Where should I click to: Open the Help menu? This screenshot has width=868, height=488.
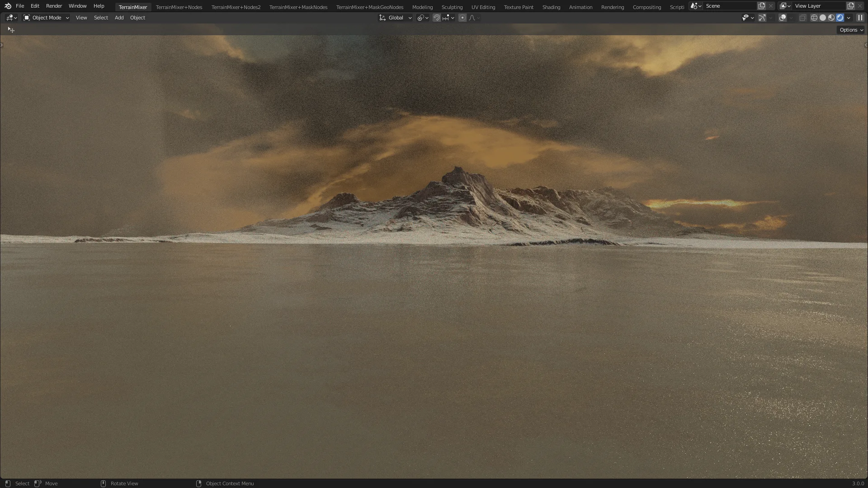(99, 6)
